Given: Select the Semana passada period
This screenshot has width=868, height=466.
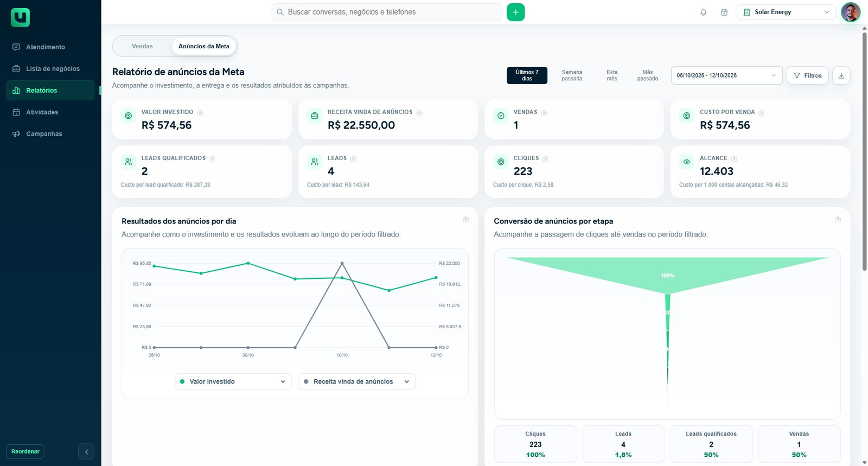Looking at the screenshot, I should (572, 75).
